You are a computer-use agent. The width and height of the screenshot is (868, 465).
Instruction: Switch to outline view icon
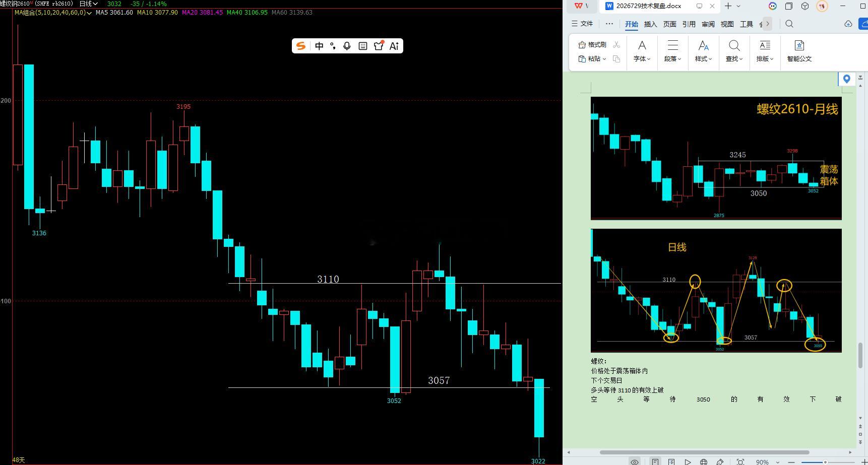[671, 461]
